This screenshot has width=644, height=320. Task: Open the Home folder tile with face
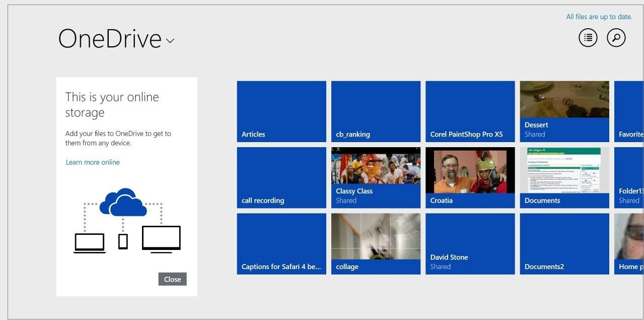click(629, 244)
